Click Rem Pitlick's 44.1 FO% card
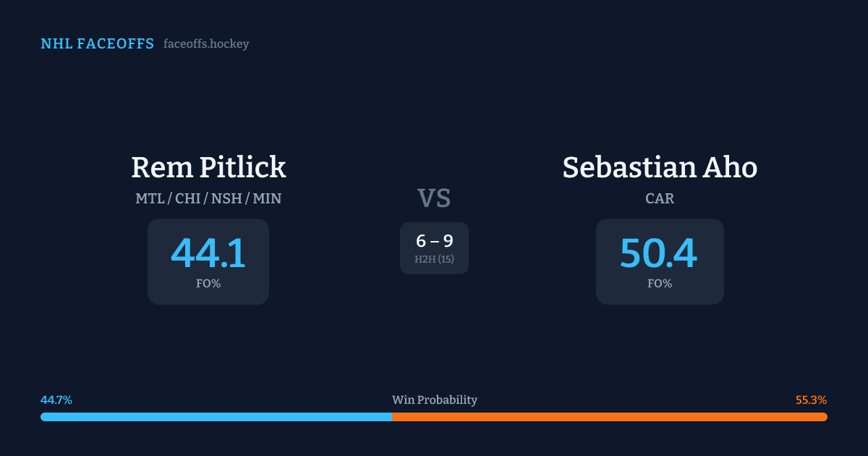This screenshot has width=868, height=456. pyautogui.click(x=208, y=261)
